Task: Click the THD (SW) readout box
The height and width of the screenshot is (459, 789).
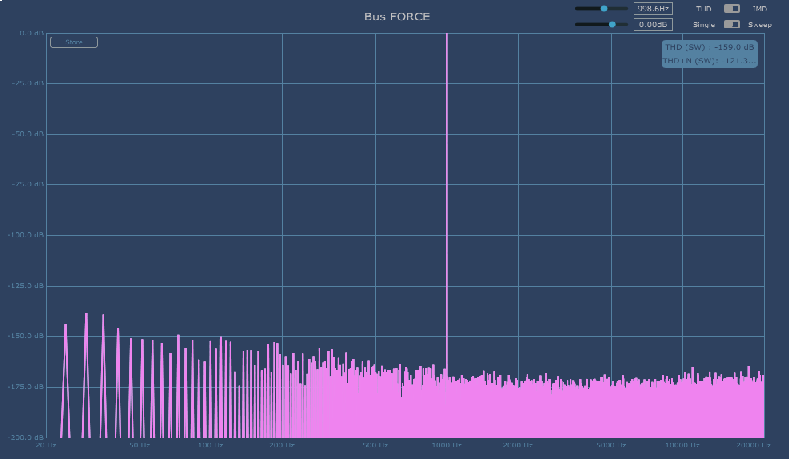Action: [x=709, y=47]
